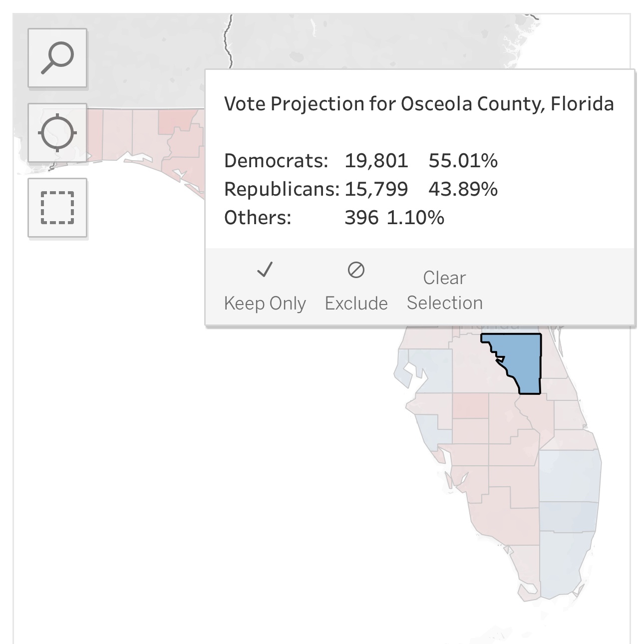Select the dashed rectangle selection tool
The height and width of the screenshot is (644, 644).
tap(57, 208)
